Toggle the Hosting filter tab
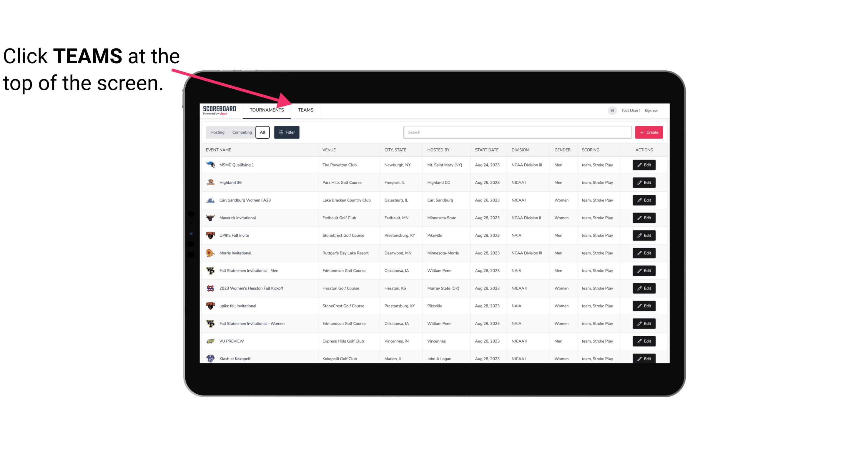Screen dimensions: 868x467 coord(217,132)
